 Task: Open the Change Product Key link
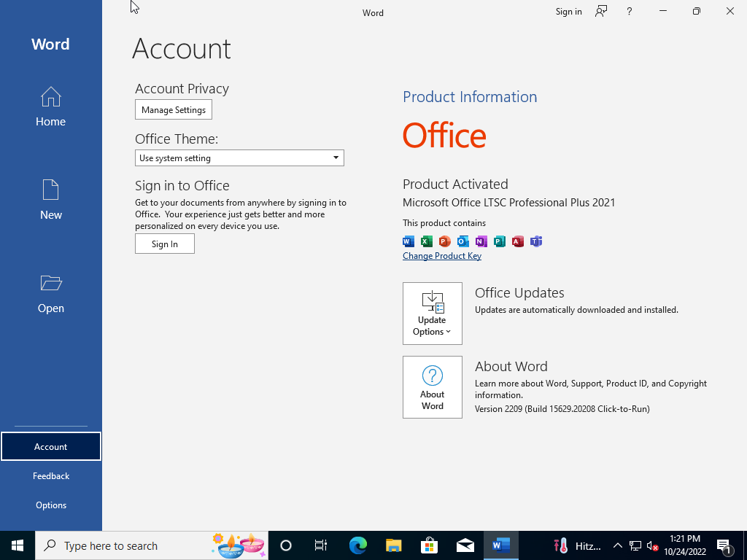pos(441,256)
